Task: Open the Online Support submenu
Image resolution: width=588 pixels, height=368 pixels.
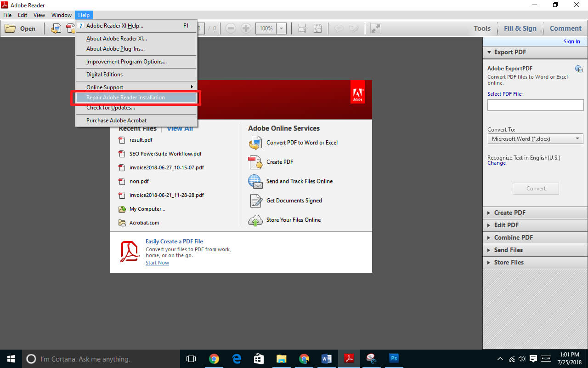Action: pyautogui.click(x=136, y=87)
